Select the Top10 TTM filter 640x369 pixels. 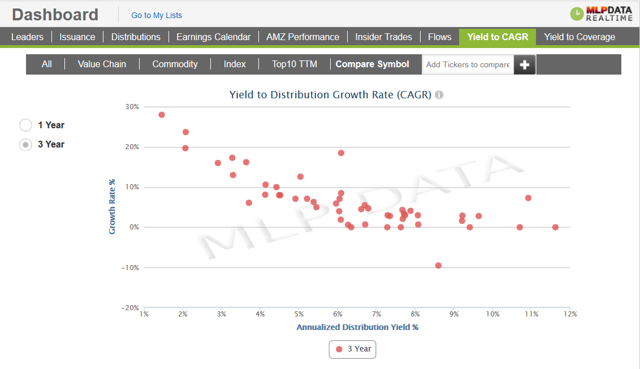point(294,64)
